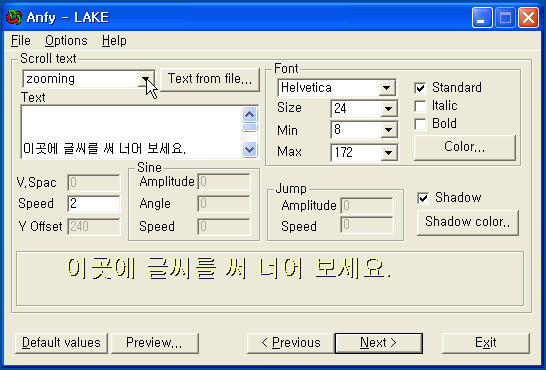
Task: Expand the zooming scroll text dropdown
Action: (x=146, y=79)
